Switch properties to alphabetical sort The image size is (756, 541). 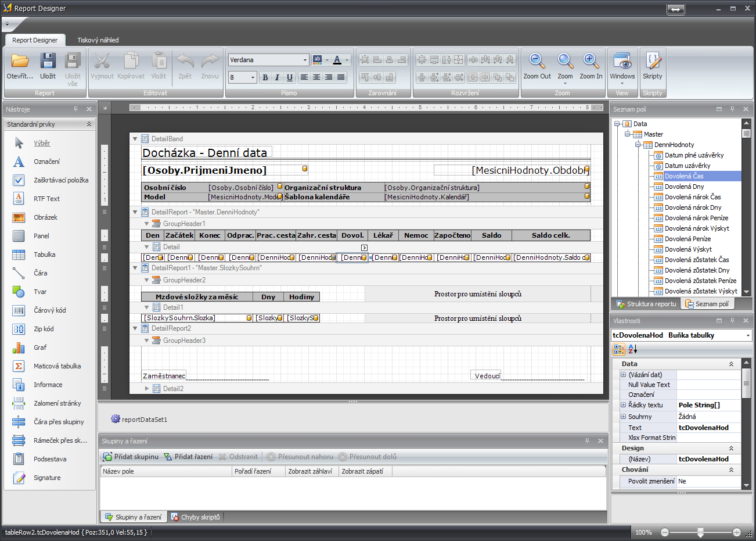pos(633,349)
